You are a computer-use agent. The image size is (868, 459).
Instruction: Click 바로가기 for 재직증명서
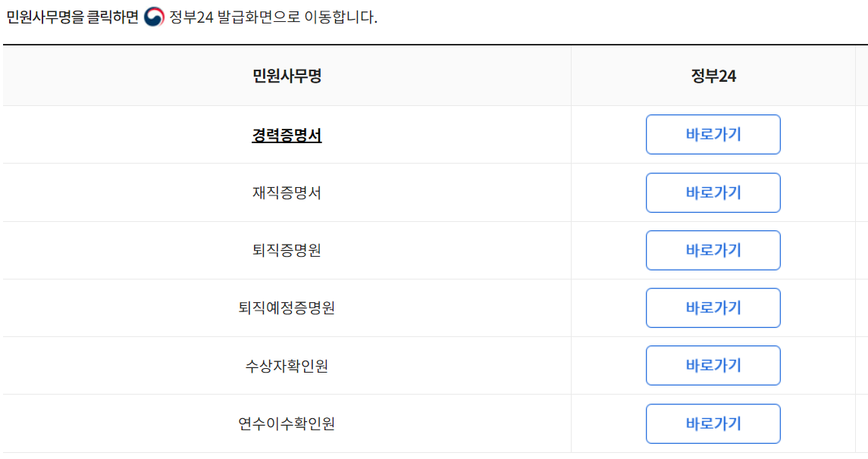(x=713, y=192)
